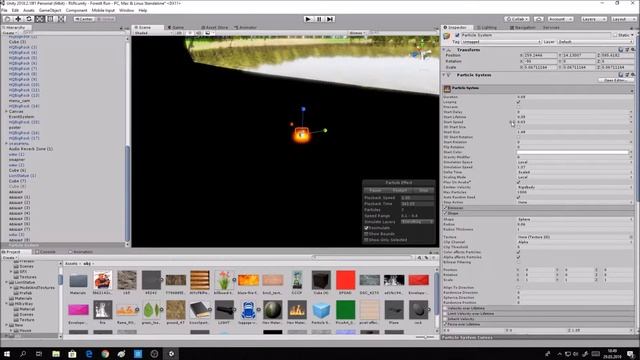Toggle the Resimulate checkbox in Particle Effect

click(367, 228)
